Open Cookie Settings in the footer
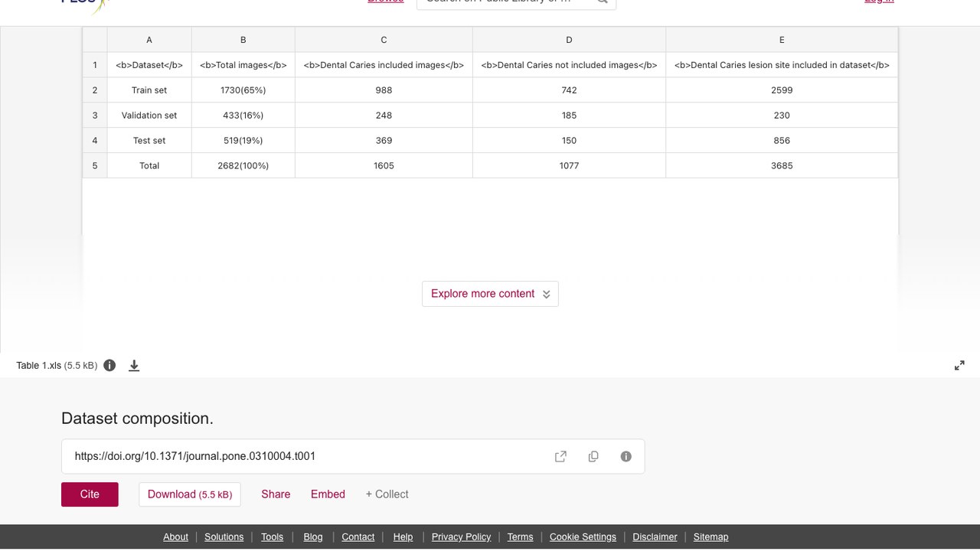Screen dimensions: 980x551 (583, 536)
